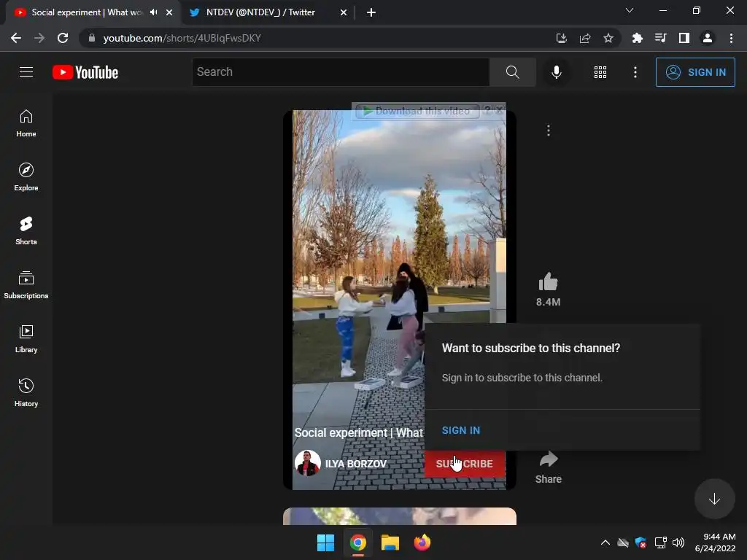Screen dimensions: 747x560
Task: Start voice search with microphone icon
Action: pos(556,72)
